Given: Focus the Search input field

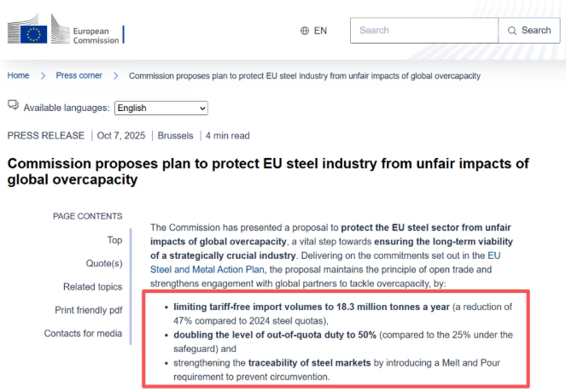Looking at the screenshot, I should [424, 31].
